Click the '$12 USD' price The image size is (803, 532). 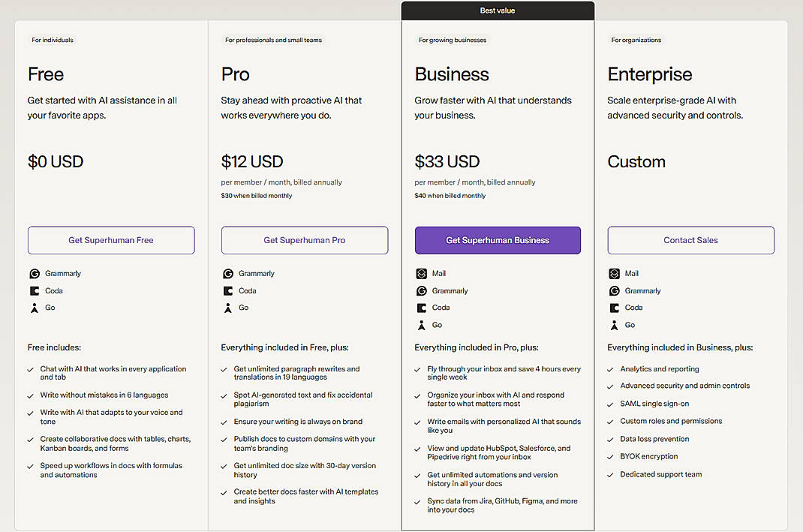252,162
